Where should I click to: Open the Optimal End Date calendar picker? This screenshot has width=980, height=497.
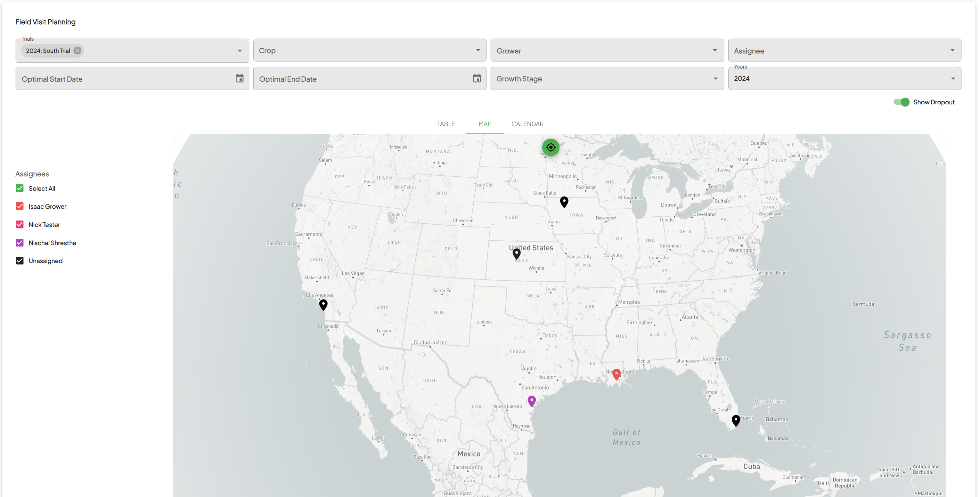click(477, 78)
